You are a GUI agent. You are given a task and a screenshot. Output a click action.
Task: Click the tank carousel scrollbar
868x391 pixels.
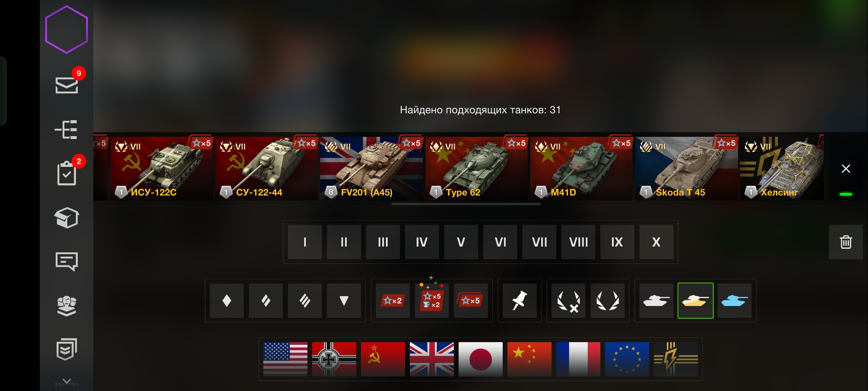pyautogui.click(x=466, y=204)
